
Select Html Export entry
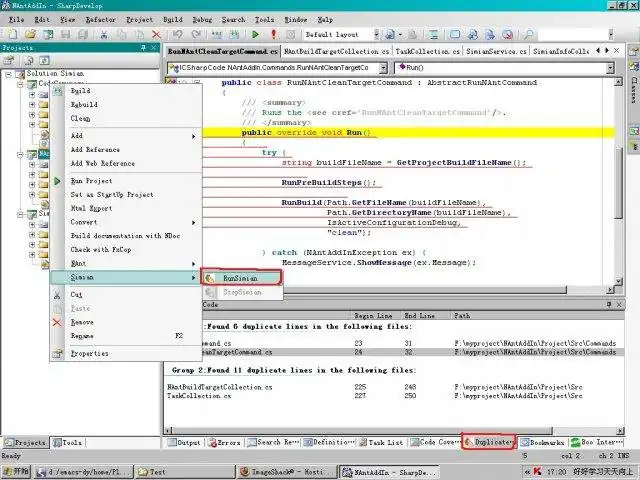point(91,209)
